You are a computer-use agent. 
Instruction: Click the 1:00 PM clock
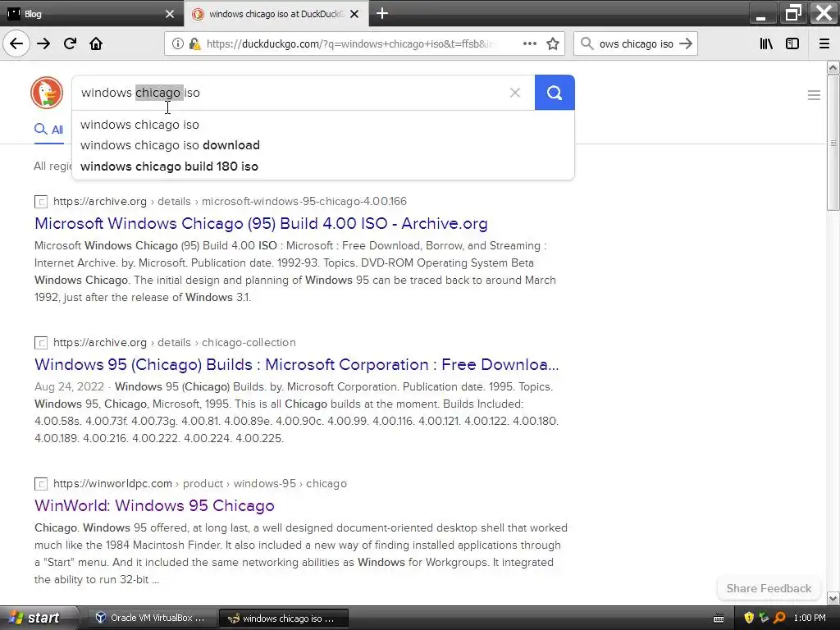(x=810, y=618)
